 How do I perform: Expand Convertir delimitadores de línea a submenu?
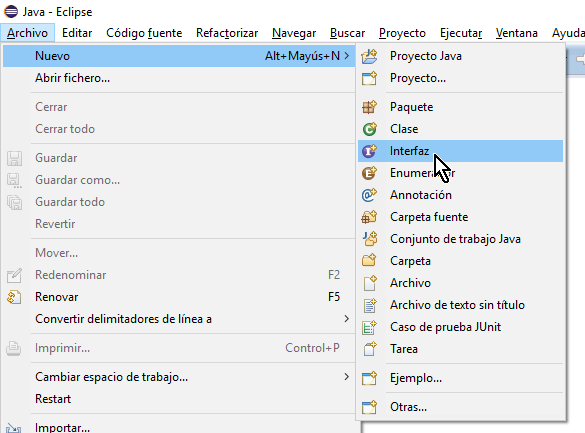347,319
